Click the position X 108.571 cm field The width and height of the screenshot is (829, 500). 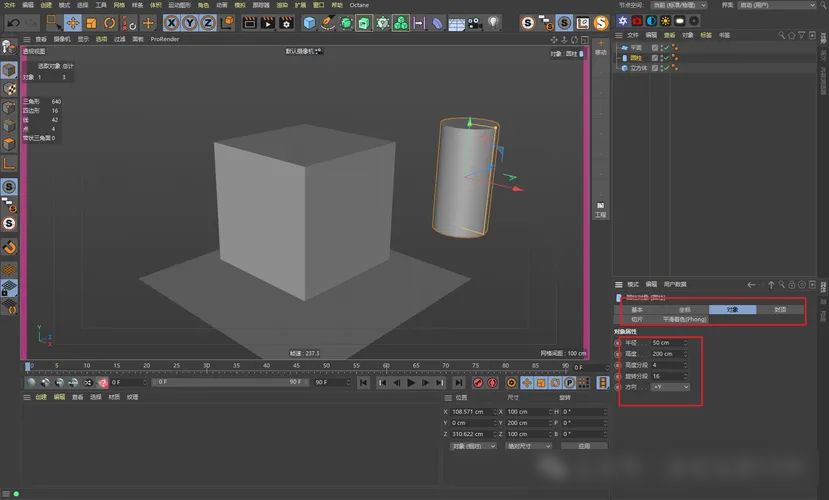click(473, 412)
